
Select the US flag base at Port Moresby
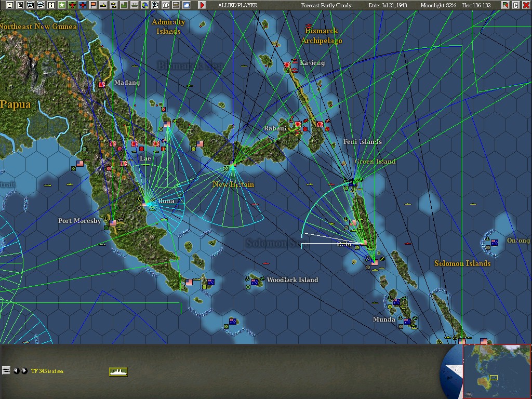113,223
